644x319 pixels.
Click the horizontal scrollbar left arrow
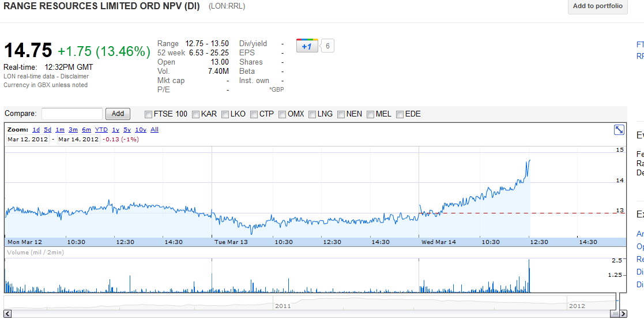tap(7, 314)
